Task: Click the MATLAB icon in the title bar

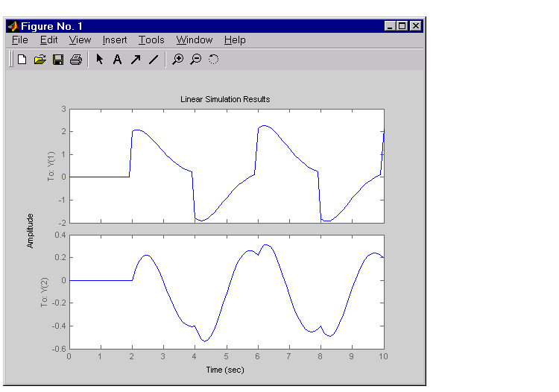Action: 13,26
